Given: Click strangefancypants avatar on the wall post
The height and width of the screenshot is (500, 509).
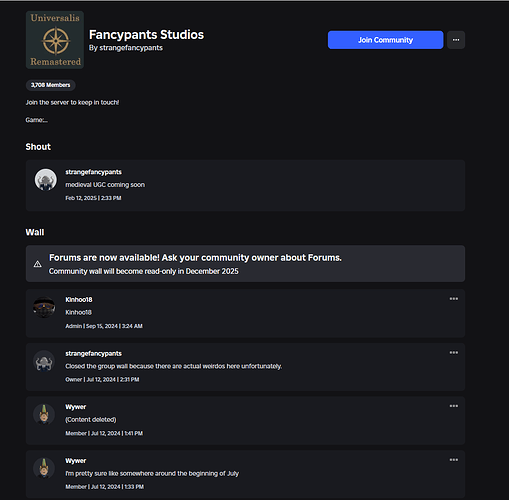Looking at the screenshot, I should point(44,361).
